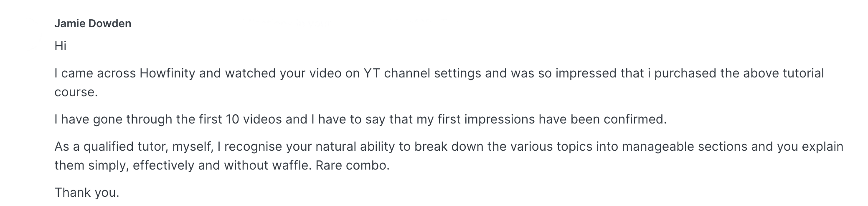The height and width of the screenshot is (206, 868).
Task: Click the greeting word Hi
Action: [60, 46]
